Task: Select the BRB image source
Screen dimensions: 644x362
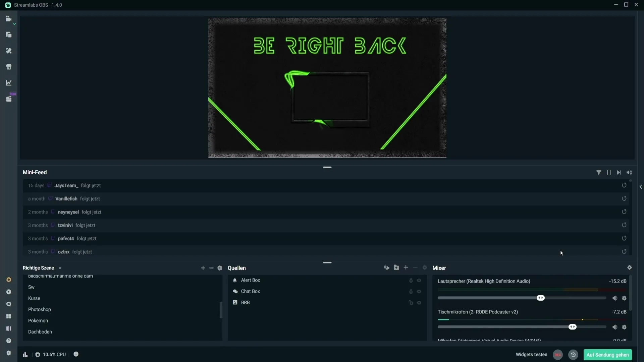Action: pos(327,302)
